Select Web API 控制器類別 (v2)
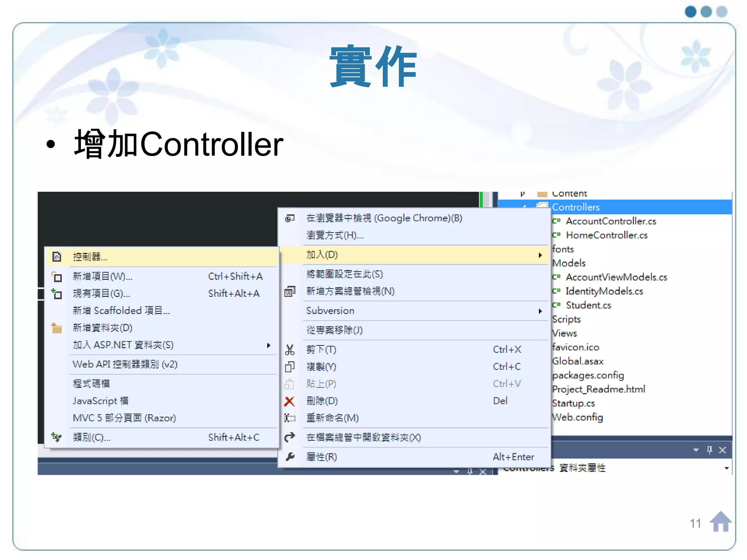The height and width of the screenshot is (560, 747). click(162, 365)
